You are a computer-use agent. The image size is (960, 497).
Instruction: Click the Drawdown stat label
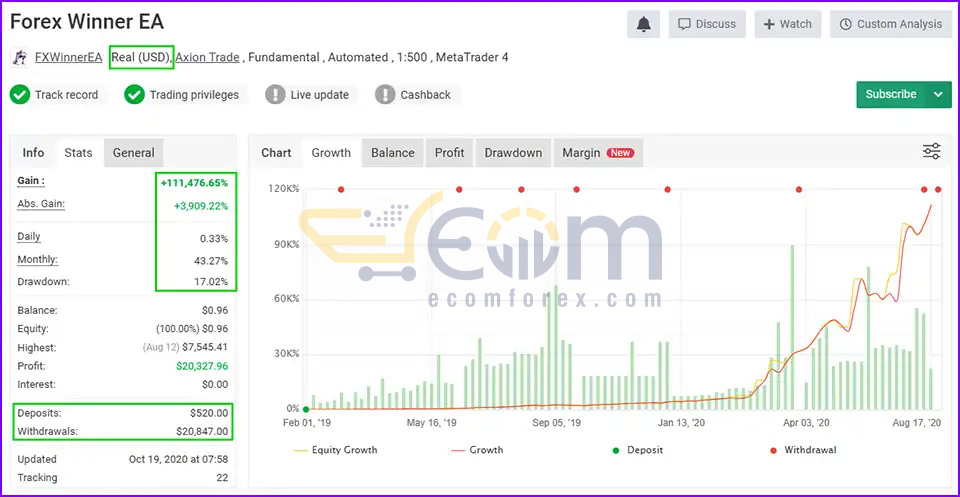pos(43,282)
